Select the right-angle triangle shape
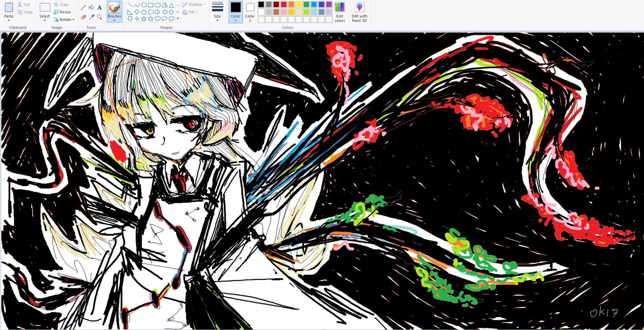The width and height of the screenshot is (644, 330). coord(130,12)
